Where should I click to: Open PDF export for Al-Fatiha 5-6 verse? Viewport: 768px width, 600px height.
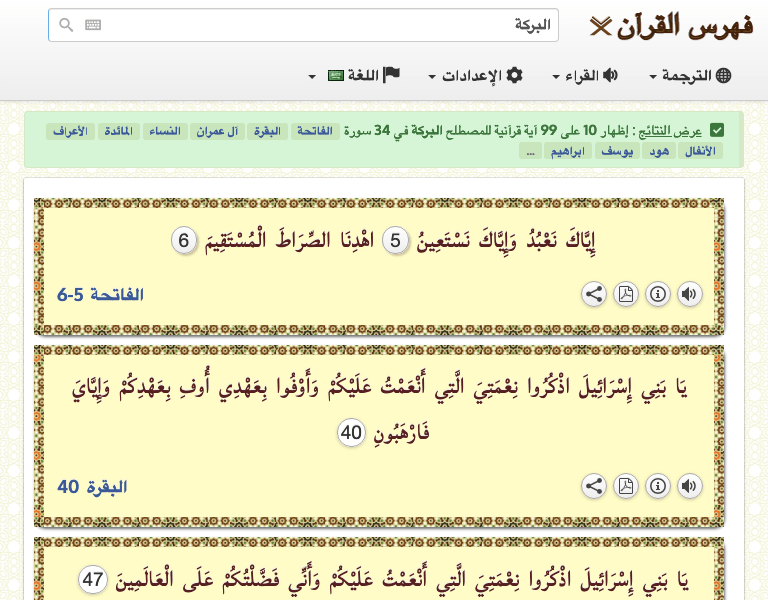626,294
